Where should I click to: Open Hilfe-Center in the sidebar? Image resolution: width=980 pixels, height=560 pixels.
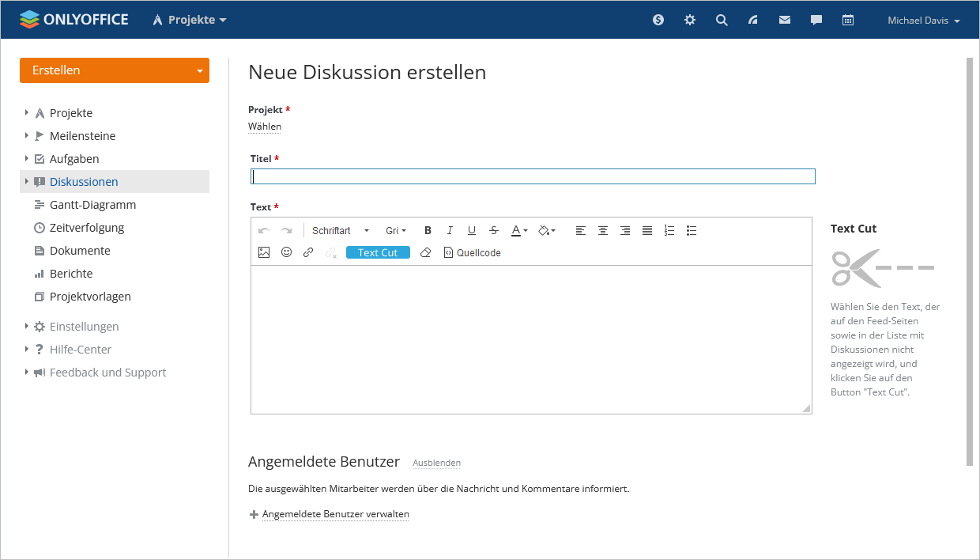coord(81,350)
